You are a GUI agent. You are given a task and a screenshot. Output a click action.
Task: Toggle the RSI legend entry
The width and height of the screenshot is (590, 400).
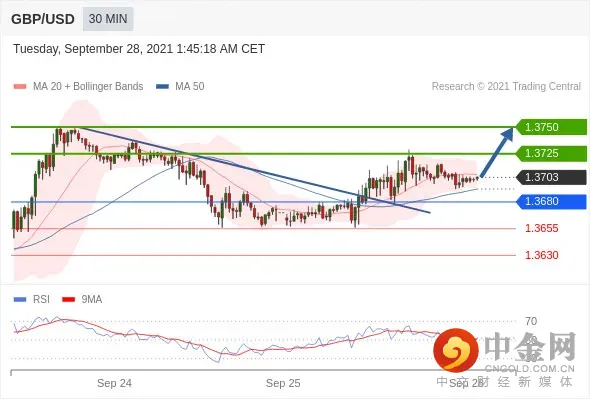click(41, 299)
